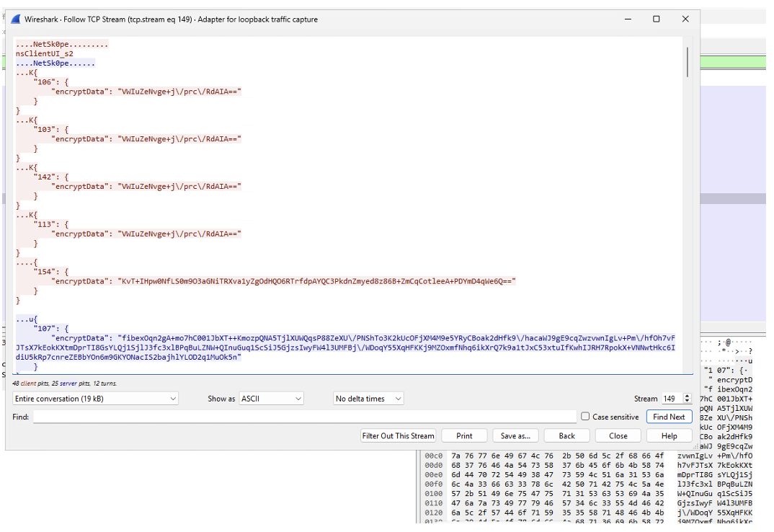Screen dimensions: 774x532
Task: Click the first ....NetSk0pe red client line
Action: pyautogui.click(x=62, y=44)
